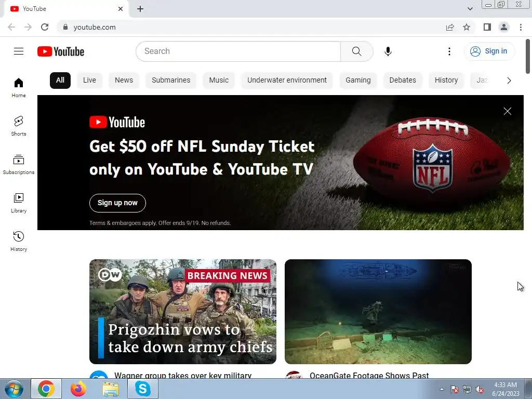Screen dimensions: 532x399
Task: Show hidden system tray icons
Action: click(442, 389)
